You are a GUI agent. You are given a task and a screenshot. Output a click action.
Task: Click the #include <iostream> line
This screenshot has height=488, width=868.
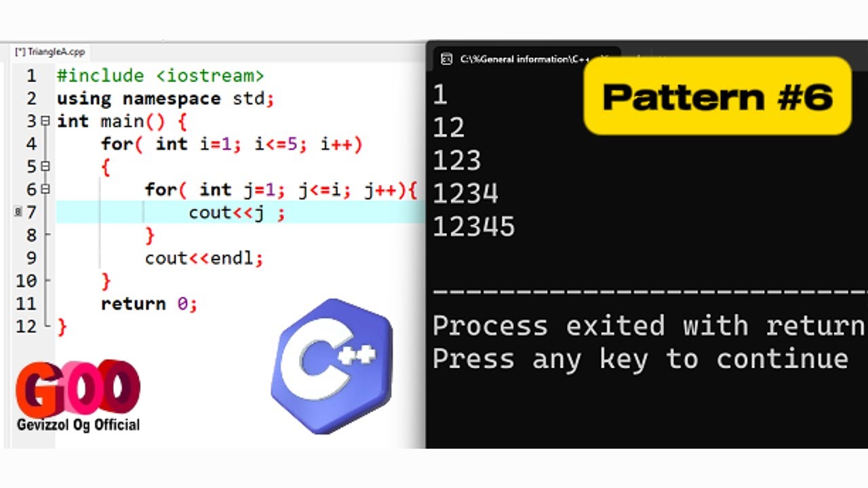(x=160, y=75)
